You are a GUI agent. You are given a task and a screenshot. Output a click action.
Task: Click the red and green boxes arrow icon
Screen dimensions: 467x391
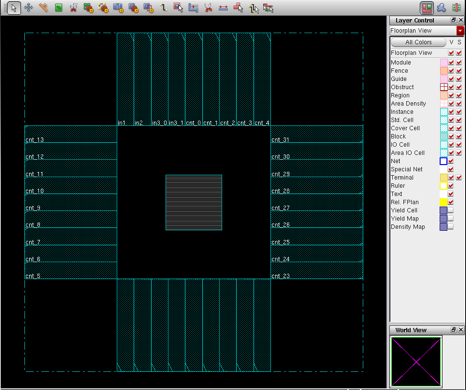268,8
